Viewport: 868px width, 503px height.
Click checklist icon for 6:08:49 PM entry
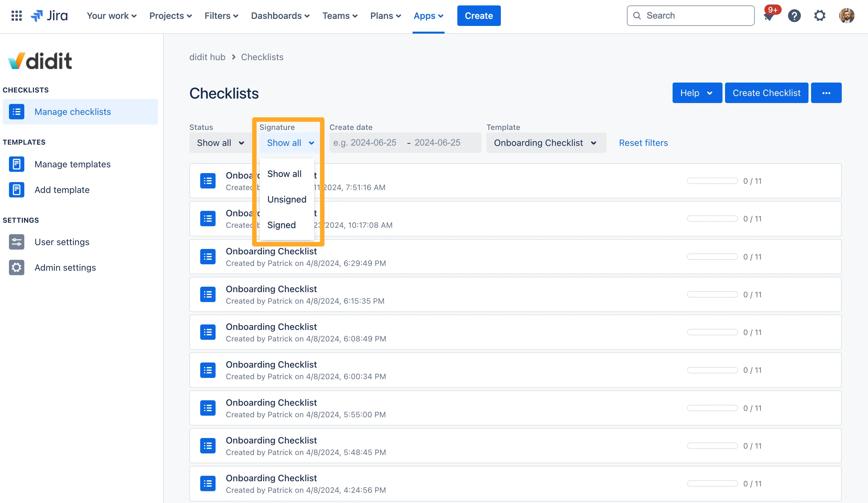coord(208,332)
